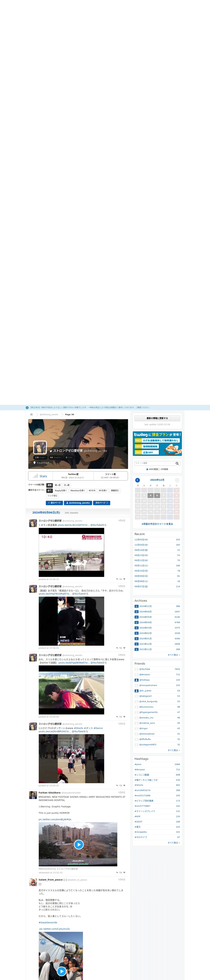
Task: Open the Stats bar-chart button
Action: click(x=40, y=476)
